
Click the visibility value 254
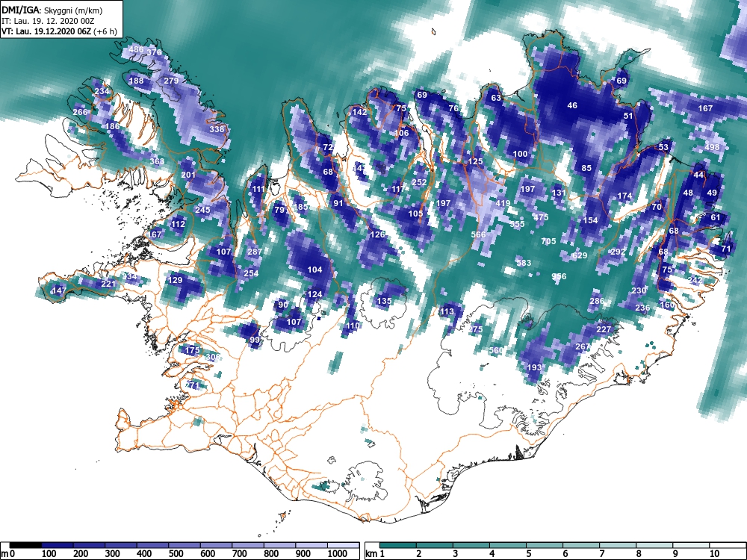(x=251, y=273)
